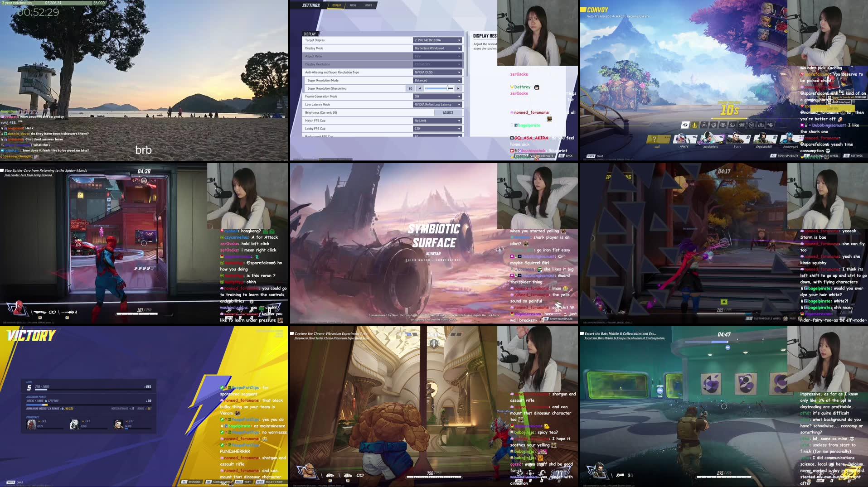Click Team-Up Ability in Convoy footer

pyautogui.click(x=784, y=156)
